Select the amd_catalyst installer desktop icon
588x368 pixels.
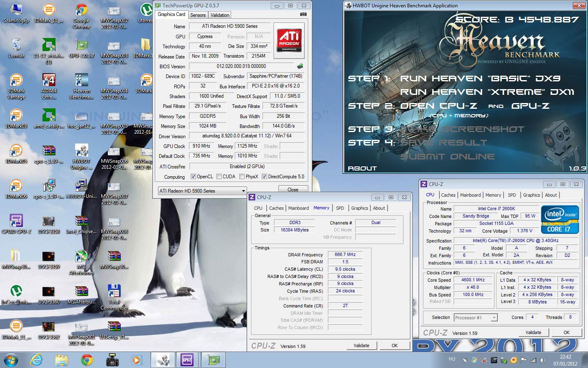coord(49,119)
